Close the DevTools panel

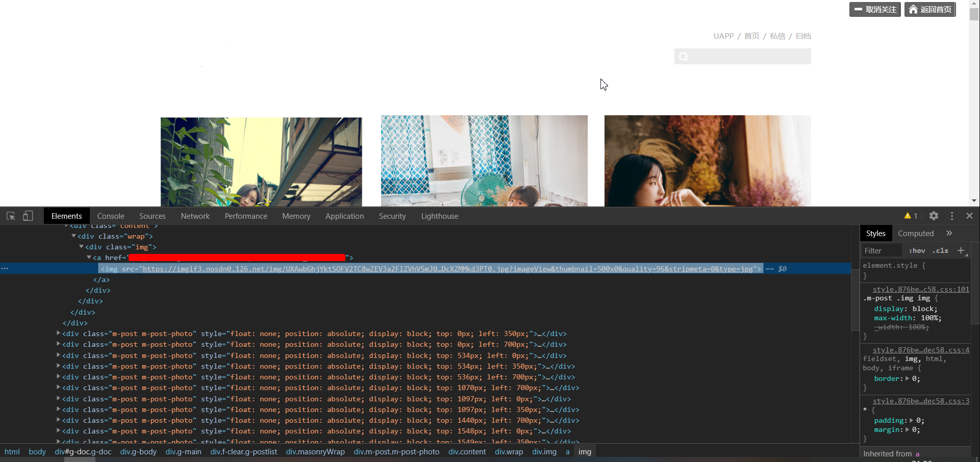tap(970, 216)
